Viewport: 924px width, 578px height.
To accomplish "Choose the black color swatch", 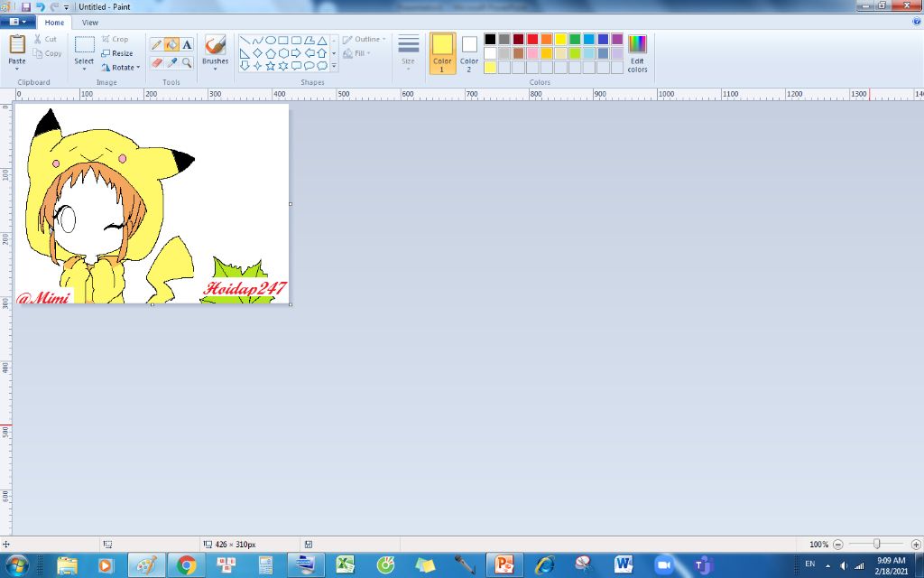I will [x=490, y=40].
